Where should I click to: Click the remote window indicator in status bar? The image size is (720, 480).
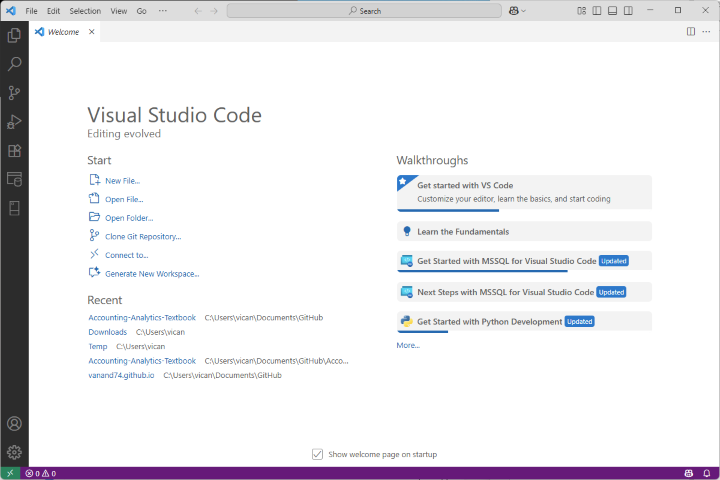[10, 473]
